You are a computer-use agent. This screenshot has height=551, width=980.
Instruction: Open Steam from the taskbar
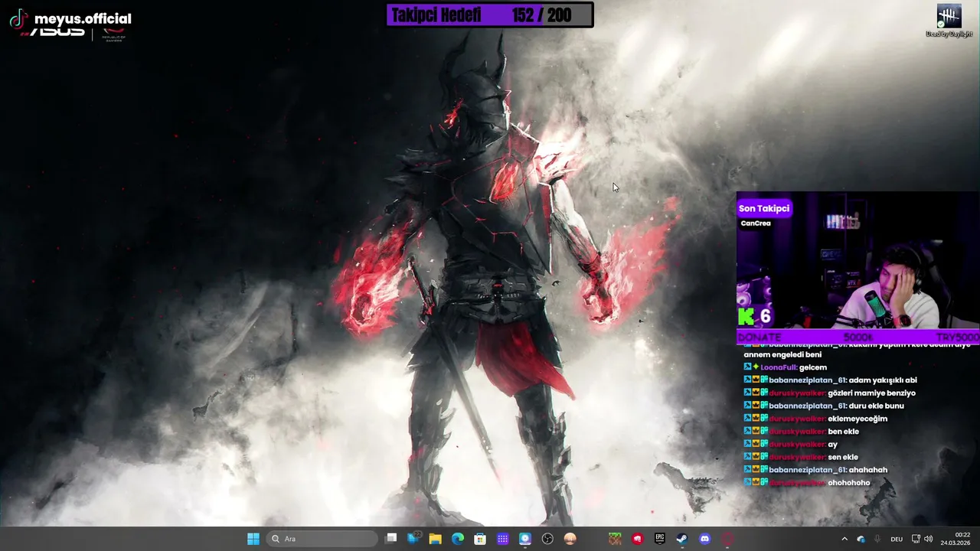tap(682, 539)
